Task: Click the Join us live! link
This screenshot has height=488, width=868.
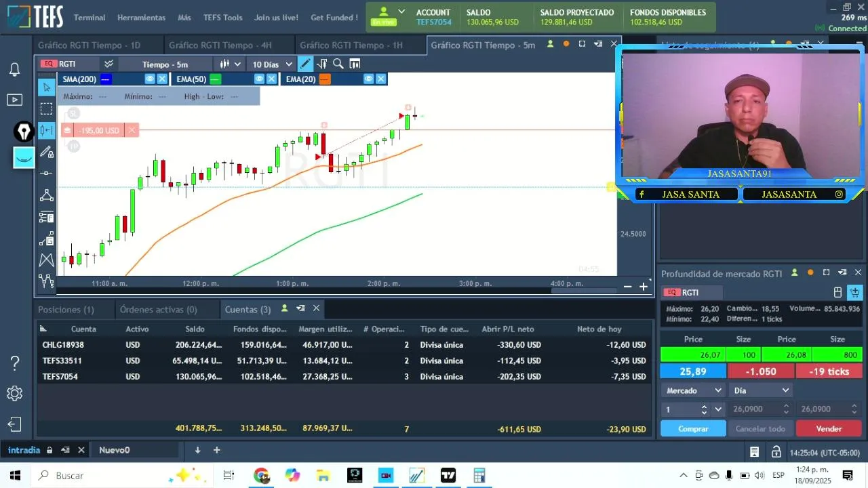Action: click(x=276, y=18)
